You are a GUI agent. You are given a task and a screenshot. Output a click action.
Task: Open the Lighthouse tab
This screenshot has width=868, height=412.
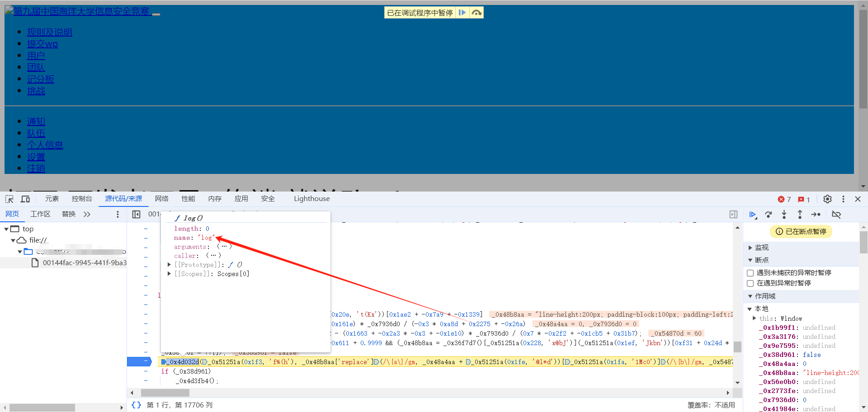(x=311, y=199)
